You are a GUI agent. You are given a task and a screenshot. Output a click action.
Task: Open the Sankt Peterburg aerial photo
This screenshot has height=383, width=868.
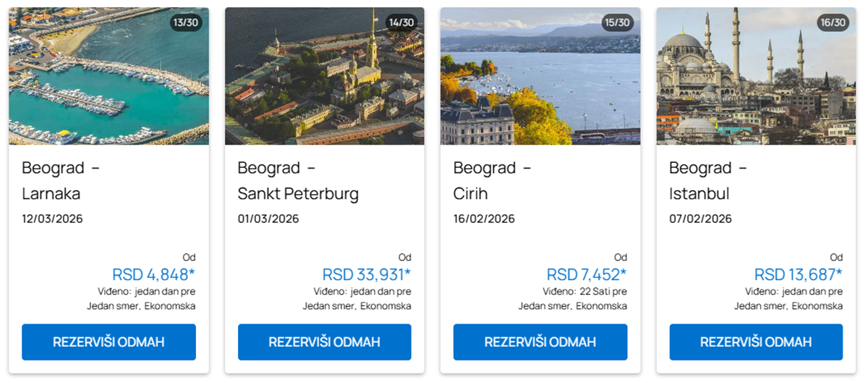[x=324, y=80]
